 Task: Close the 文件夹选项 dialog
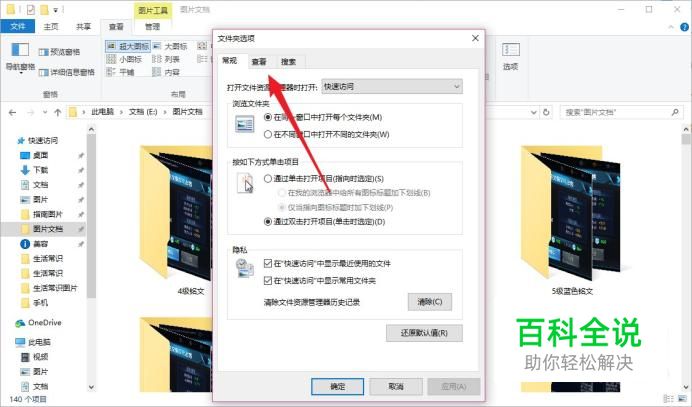pyautogui.click(x=475, y=38)
